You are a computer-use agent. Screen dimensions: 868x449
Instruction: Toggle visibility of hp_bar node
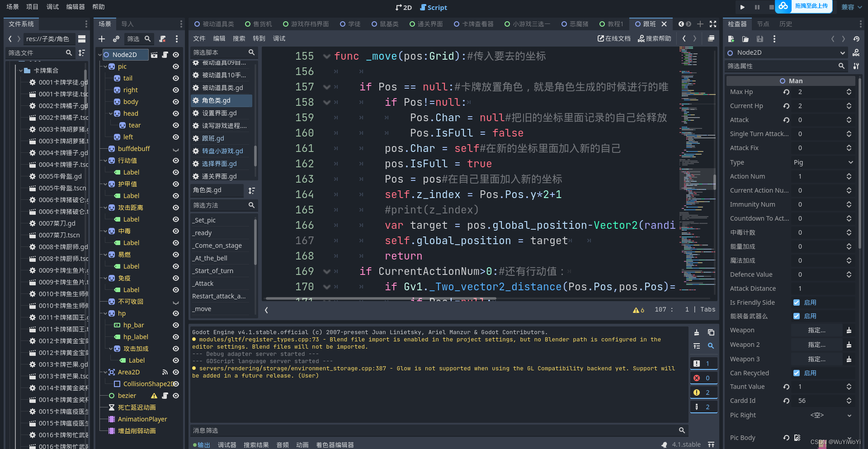pyautogui.click(x=176, y=325)
